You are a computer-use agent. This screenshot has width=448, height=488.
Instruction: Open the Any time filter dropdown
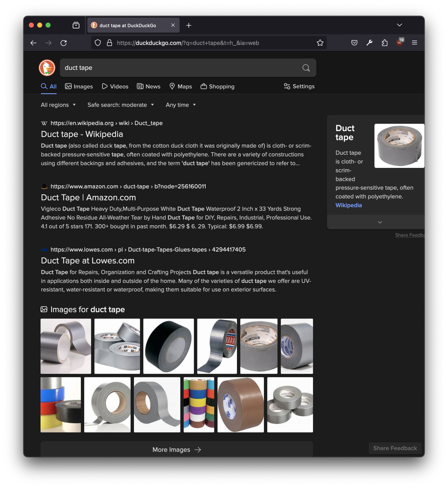tap(181, 105)
